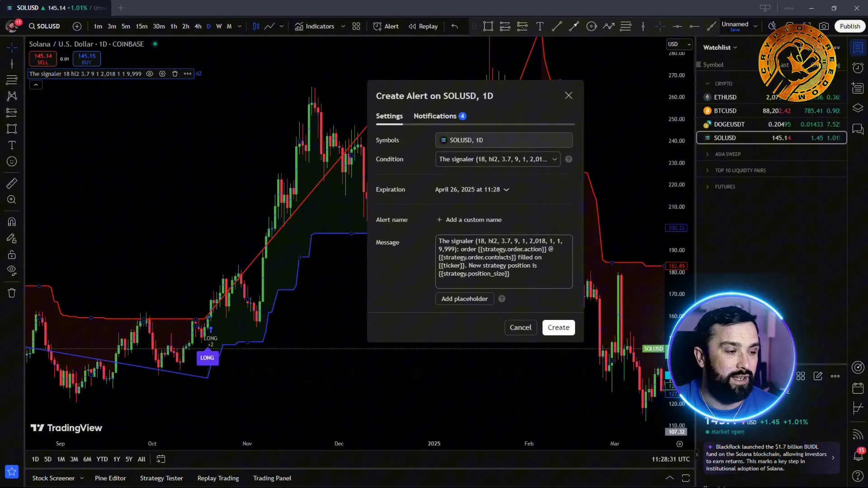Open the Trading Panel tab
868x488 pixels.
coord(272,478)
